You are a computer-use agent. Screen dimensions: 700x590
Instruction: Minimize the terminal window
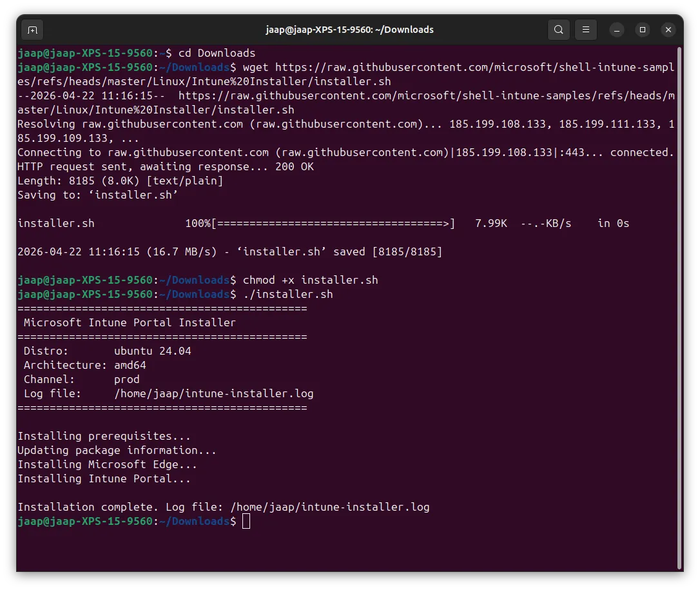pos(617,30)
